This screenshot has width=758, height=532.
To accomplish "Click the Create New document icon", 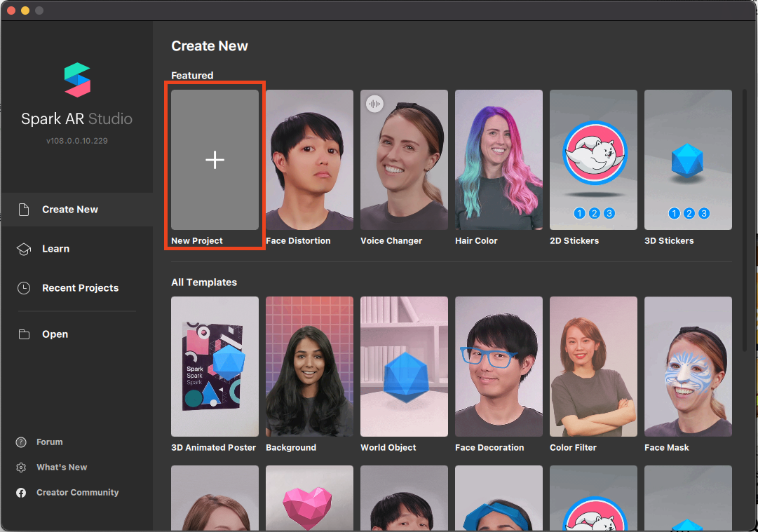I will click(24, 209).
